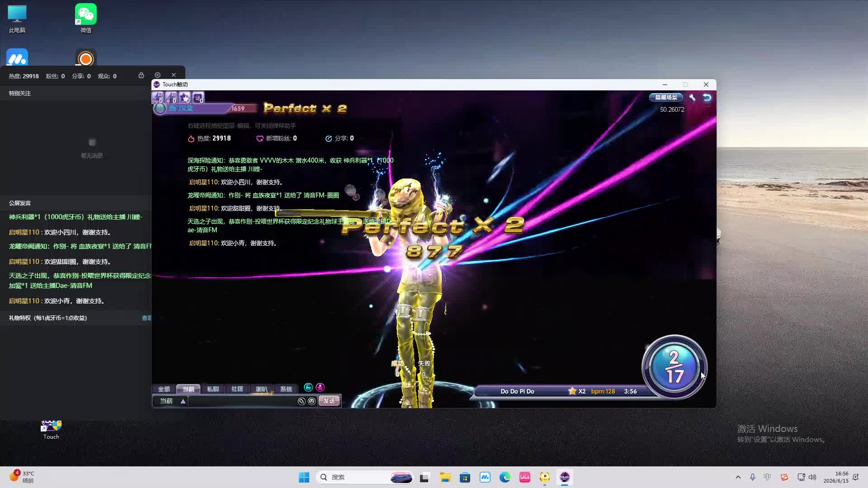Close the stream helper panel
The width and height of the screenshot is (868, 488).
click(x=174, y=75)
